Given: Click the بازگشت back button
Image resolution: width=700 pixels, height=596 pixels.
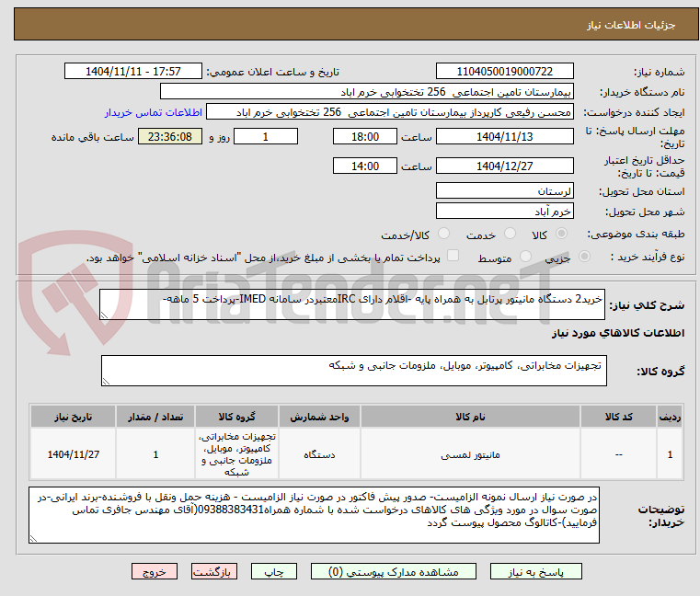Looking at the screenshot, I should [x=213, y=571].
